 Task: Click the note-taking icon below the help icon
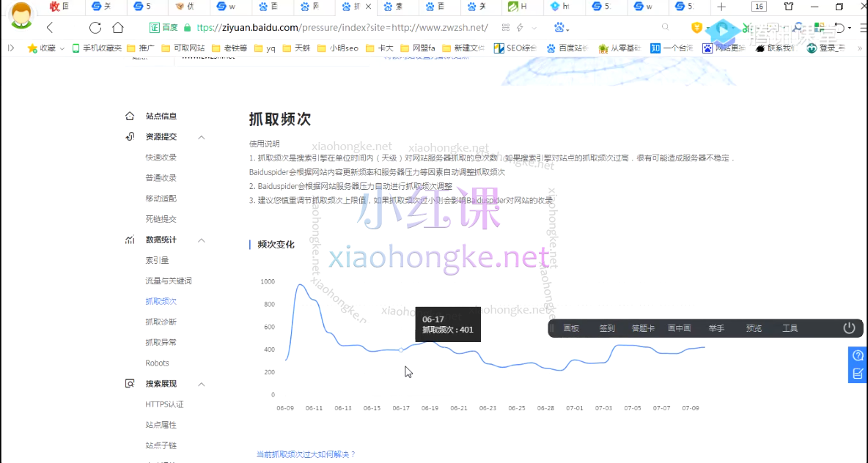858,373
